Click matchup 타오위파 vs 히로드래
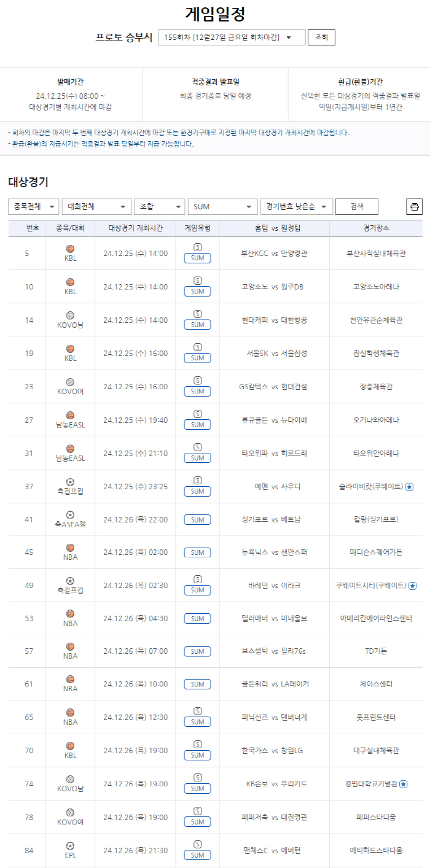This screenshot has width=430, height=868. (x=275, y=453)
